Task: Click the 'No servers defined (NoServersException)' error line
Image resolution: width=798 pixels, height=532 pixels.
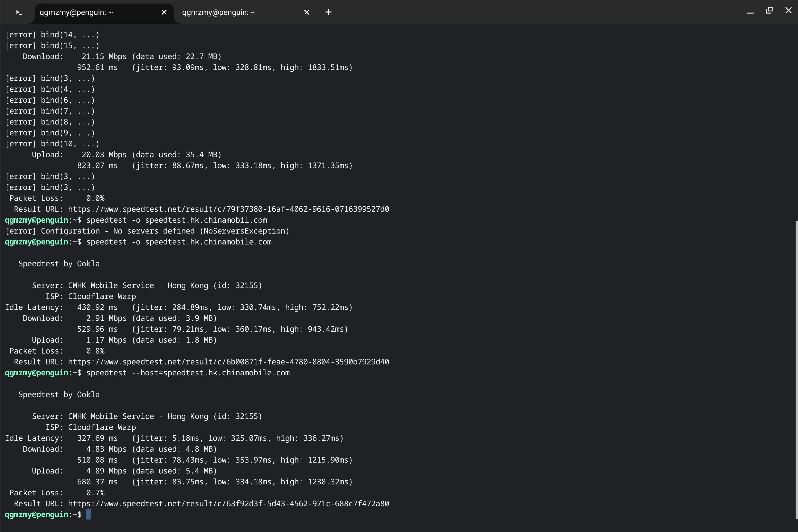Action: point(147,231)
